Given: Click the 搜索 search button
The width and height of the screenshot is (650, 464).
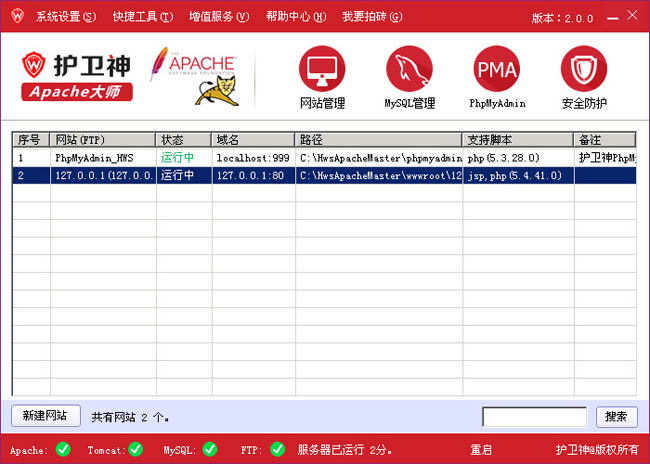Looking at the screenshot, I should 616,416.
